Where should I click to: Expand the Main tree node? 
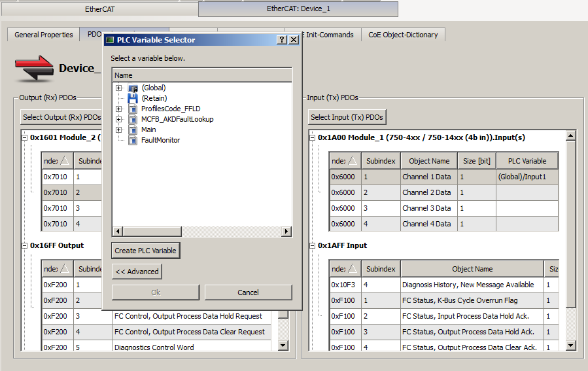click(119, 130)
